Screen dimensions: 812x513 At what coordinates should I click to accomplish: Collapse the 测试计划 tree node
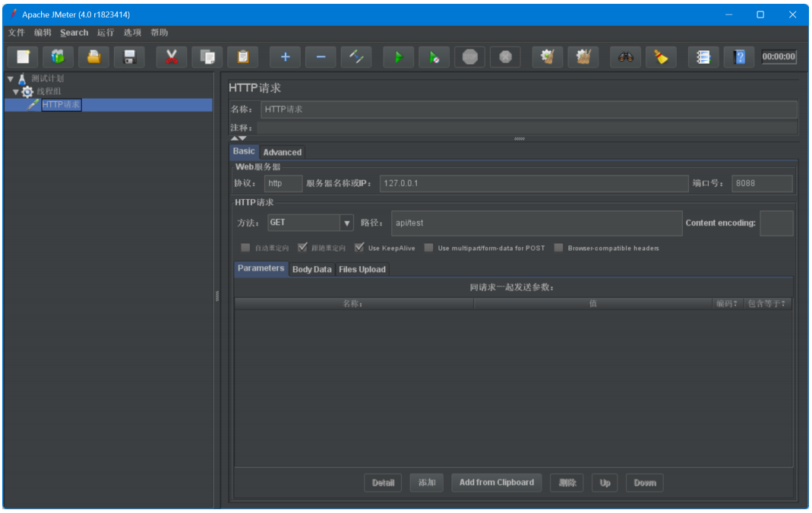point(11,79)
